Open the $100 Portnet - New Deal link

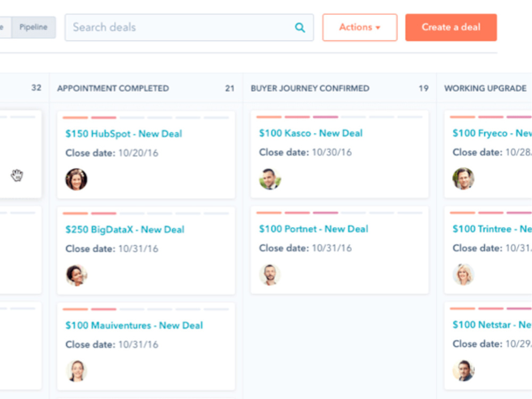[x=313, y=229]
